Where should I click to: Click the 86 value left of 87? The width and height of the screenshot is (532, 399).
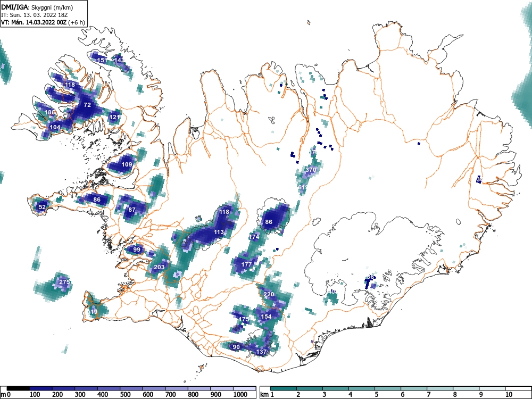(97, 199)
